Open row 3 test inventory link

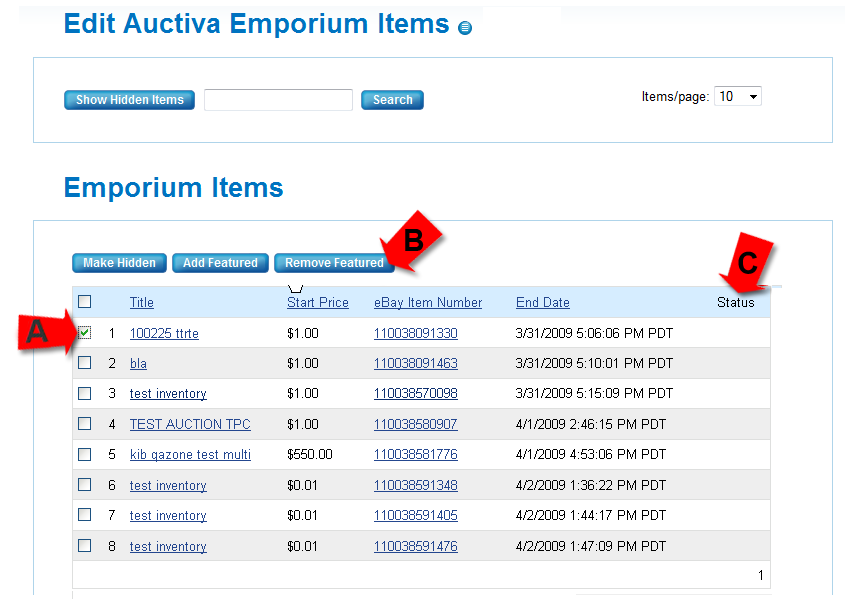[168, 394]
